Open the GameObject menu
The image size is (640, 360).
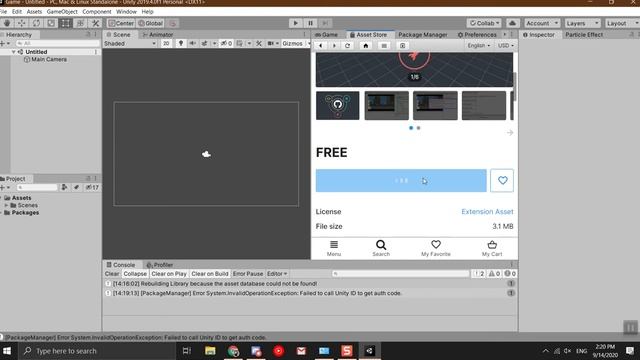[x=62, y=12]
